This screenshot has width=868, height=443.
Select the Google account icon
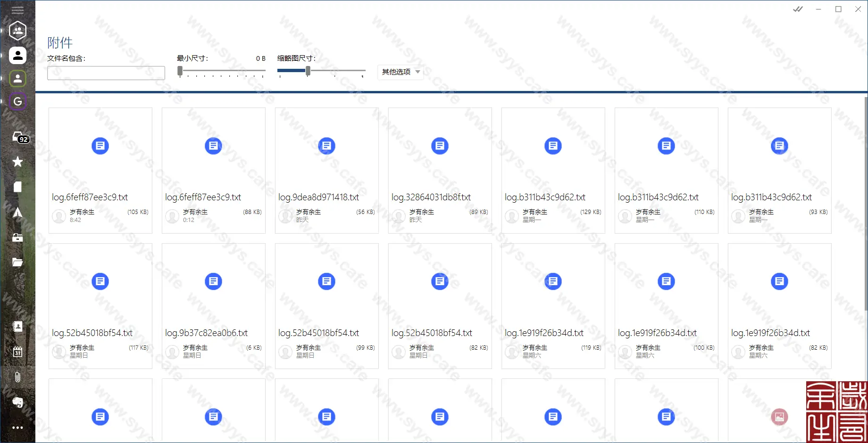tap(17, 101)
